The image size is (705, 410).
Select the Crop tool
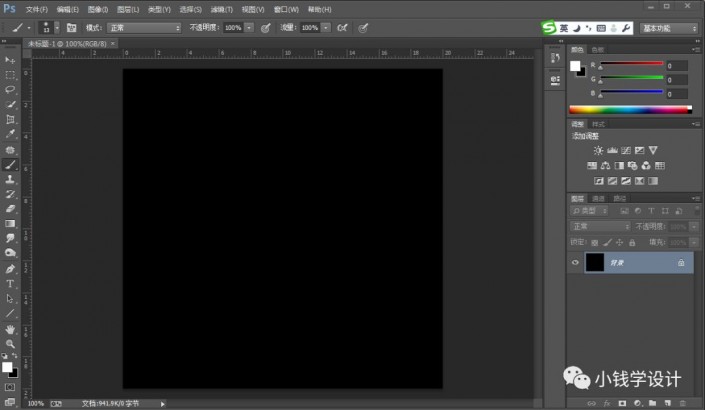pyautogui.click(x=11, y=119)
